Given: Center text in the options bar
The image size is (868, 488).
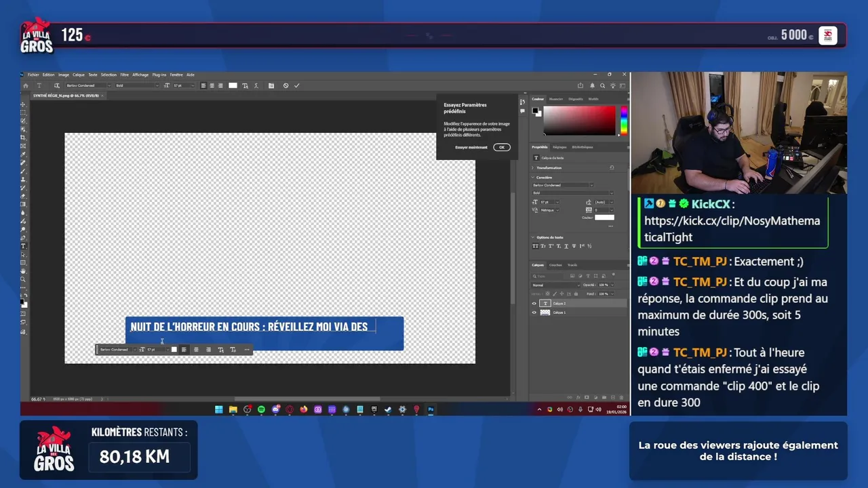Looking at the screenshot, I should (x=212, y=85).
